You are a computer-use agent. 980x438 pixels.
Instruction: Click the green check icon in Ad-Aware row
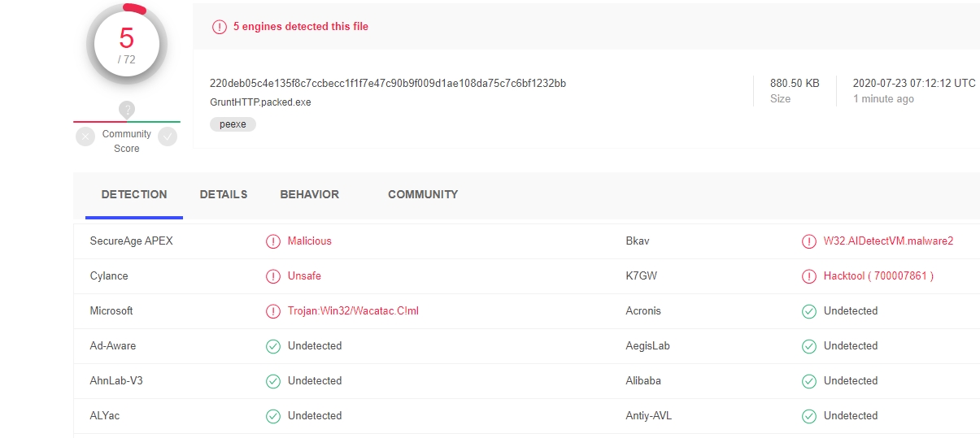[273, 346]
